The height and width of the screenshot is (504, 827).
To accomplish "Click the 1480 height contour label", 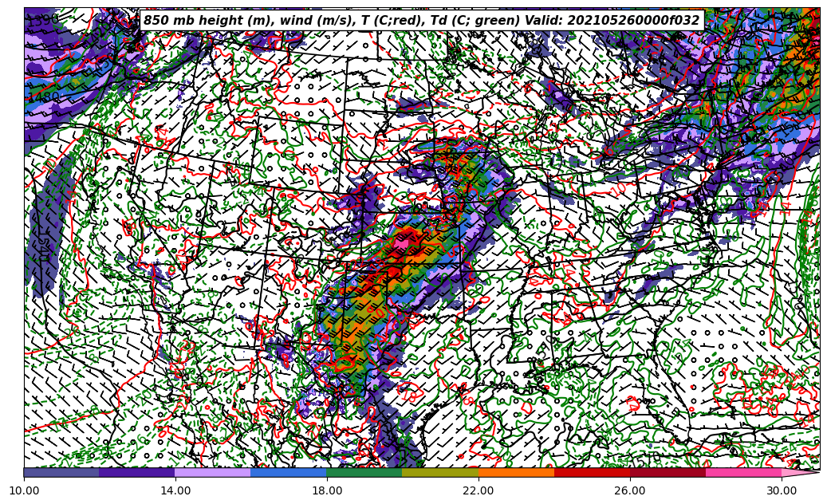I will tap(43, 97).
